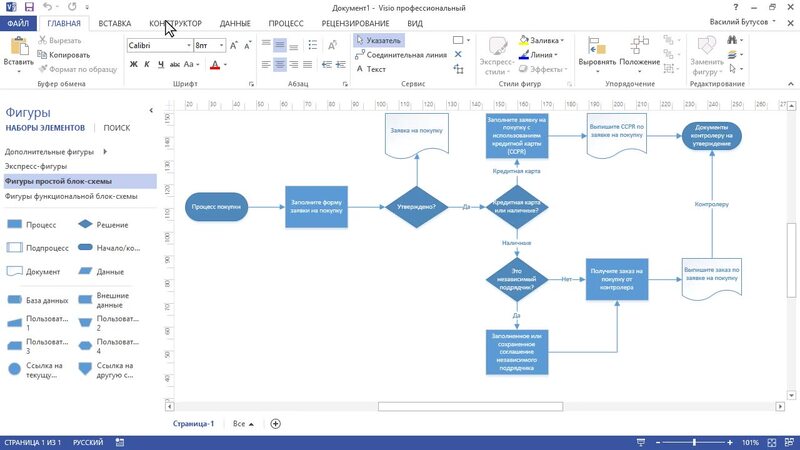Switch to the Process (ПРОЦЕСС) ribbon tab
The height and width of the screenshot is (450, 800).
coord(286,22)
